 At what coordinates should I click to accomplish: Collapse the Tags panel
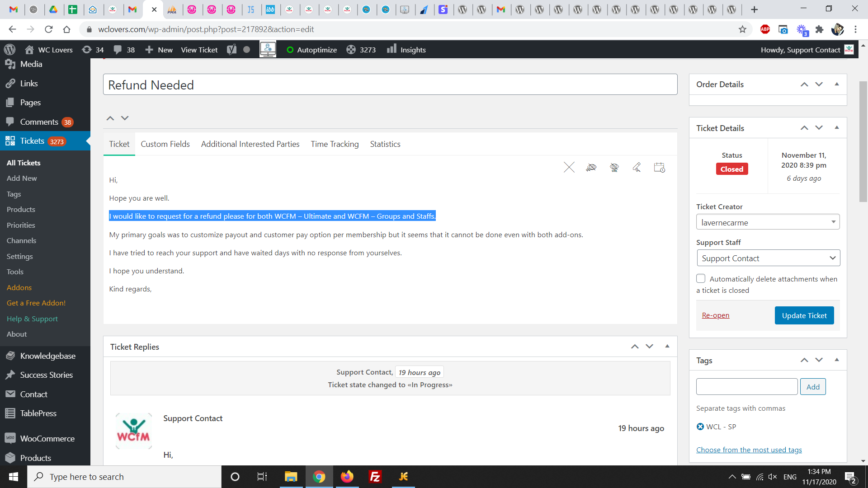[837, 360]
